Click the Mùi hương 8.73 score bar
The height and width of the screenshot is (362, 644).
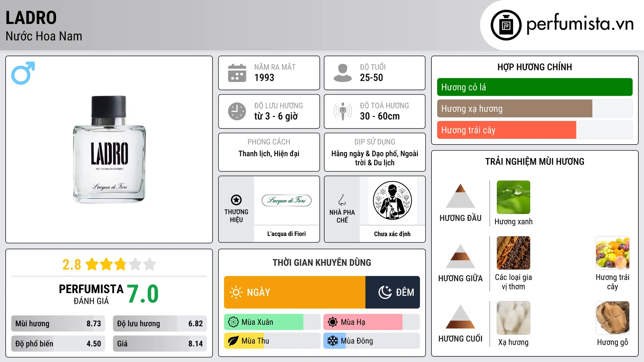[58, 324]
